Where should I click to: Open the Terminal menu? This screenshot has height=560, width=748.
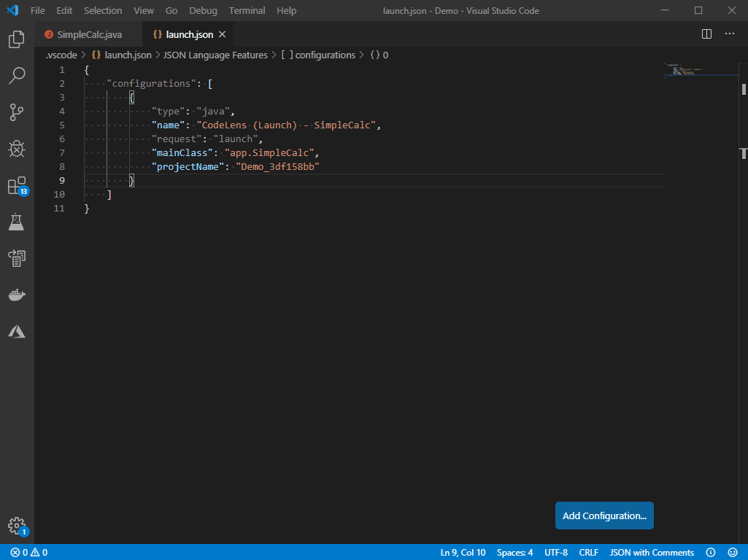247,10
